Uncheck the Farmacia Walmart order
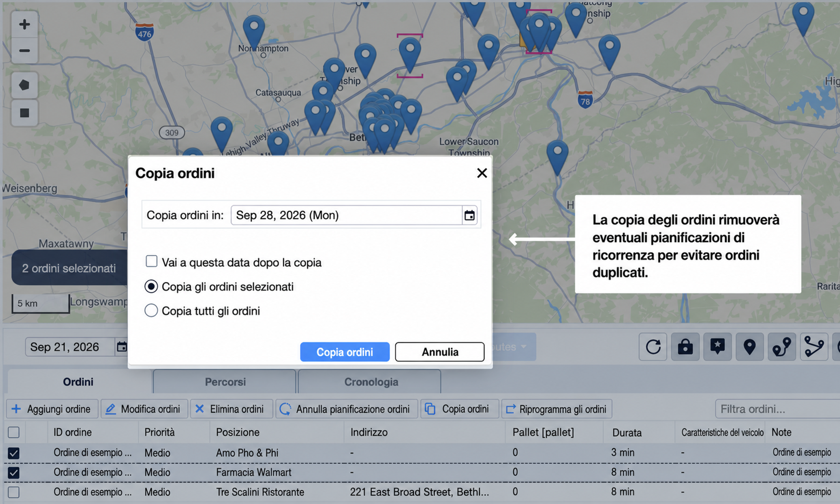Viewport: 840px width, 504px height. tap(14, 472)
